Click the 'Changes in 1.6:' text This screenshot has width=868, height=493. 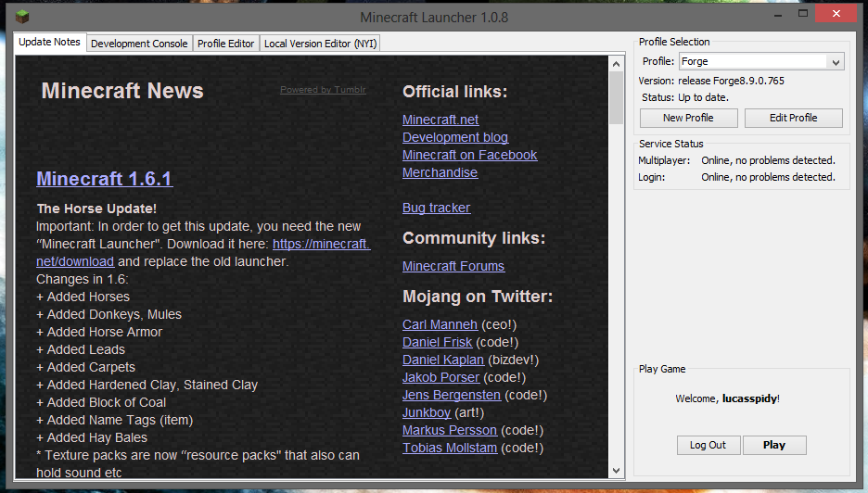[83, 280]
